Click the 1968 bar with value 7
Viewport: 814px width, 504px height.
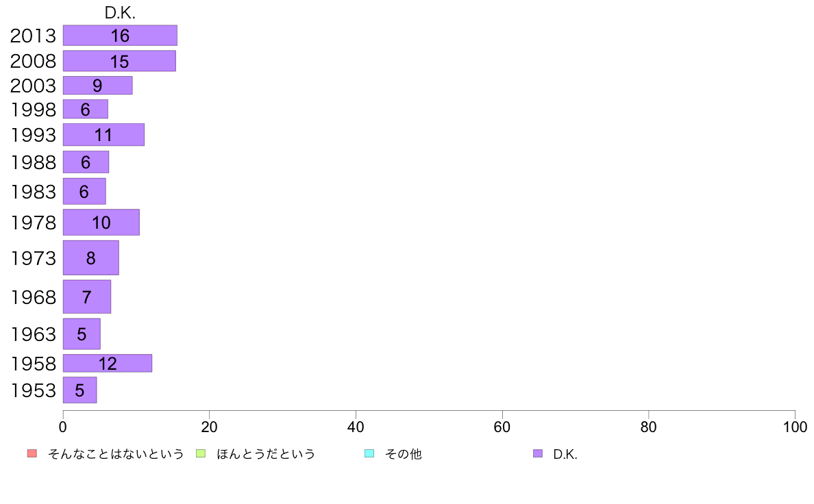click(x=87, y=297)
